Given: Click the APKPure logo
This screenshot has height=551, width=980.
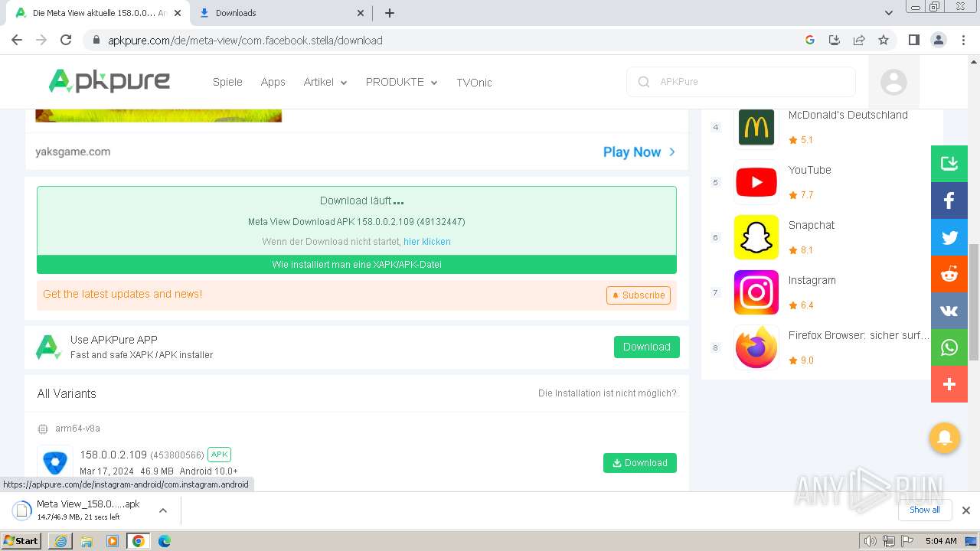Looking at the screenshot, I should 109,80.
